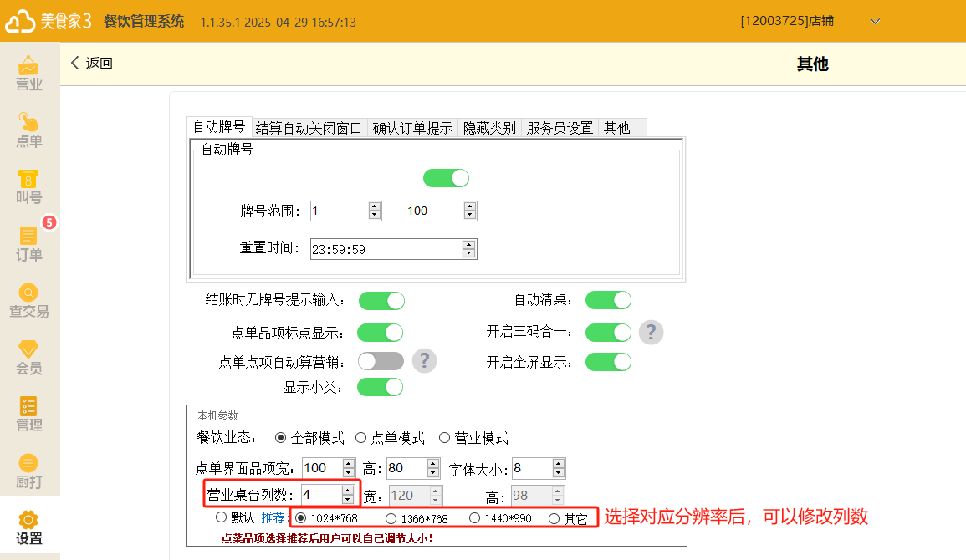Open the 会员 membership icon
The width and height of the screenshot is (966, 560).
tap(29, 358)
